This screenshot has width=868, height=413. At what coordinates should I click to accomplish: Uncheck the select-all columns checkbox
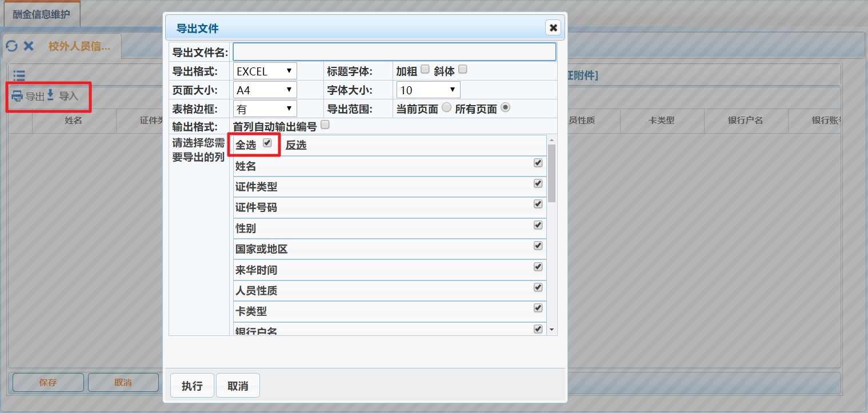tap(267, 143)
